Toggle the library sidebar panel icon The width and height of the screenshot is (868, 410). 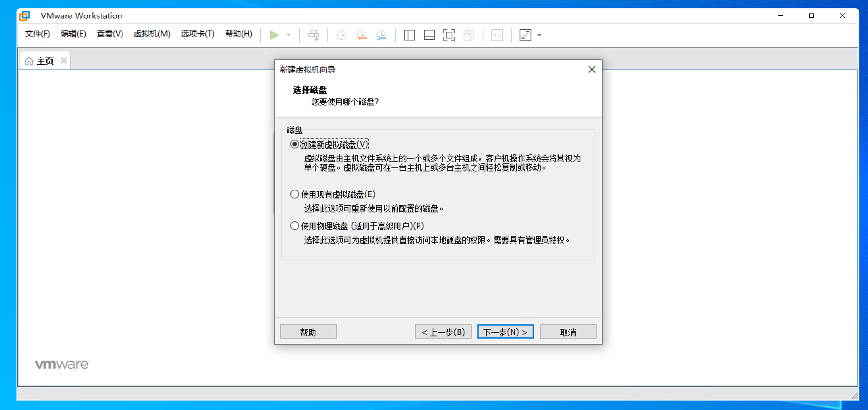(409, 35)
